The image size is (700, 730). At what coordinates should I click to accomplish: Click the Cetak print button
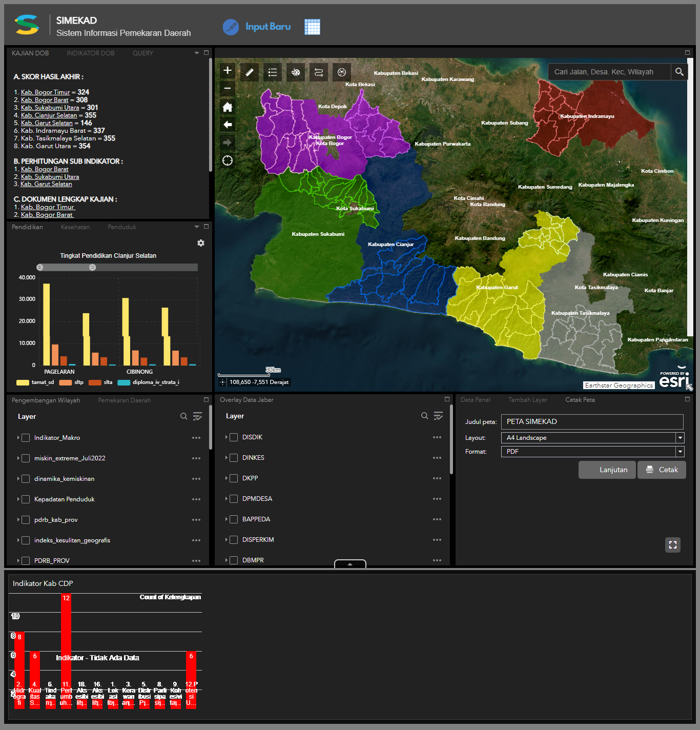pyautogui.click(x=662, y=470)
